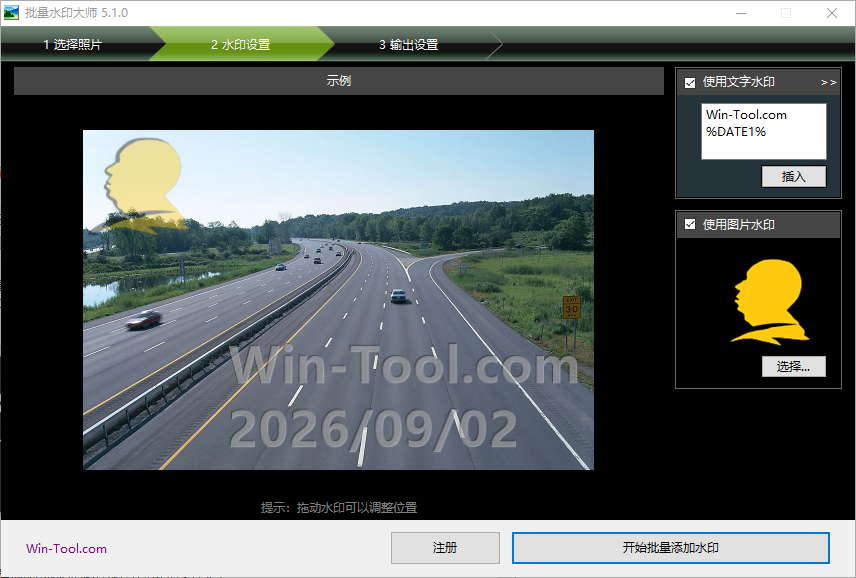Expand text watermark options with >> arrows

[x=828, y=82]
